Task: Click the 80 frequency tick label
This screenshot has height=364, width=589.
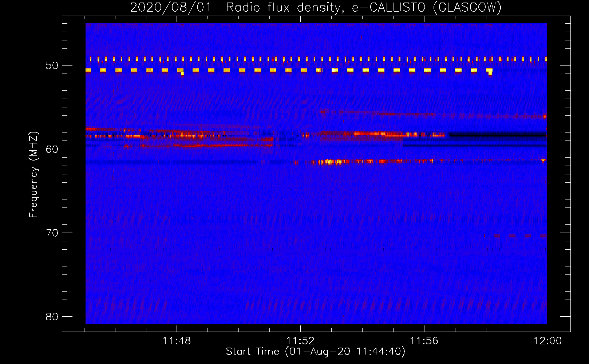Action: (52, 317)
